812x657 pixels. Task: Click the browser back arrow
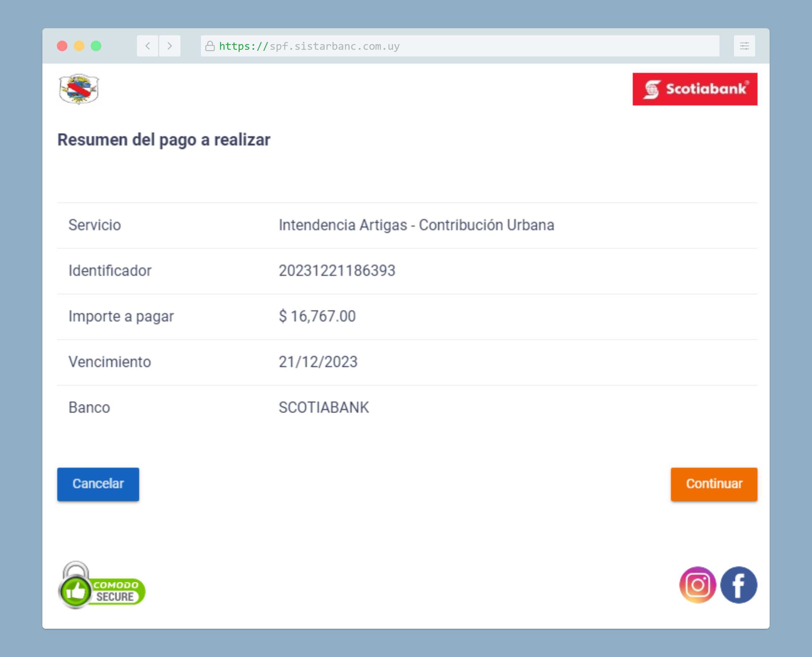(148, 46)
